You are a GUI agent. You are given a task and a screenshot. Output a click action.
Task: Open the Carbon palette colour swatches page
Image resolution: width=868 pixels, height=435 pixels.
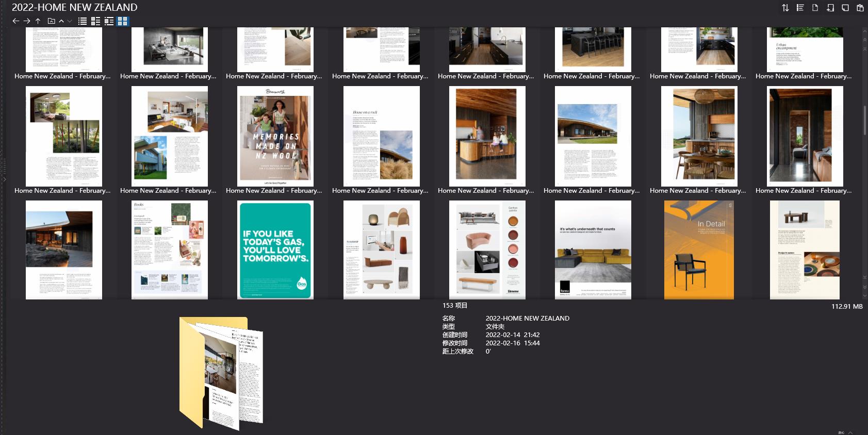[487, 250]
